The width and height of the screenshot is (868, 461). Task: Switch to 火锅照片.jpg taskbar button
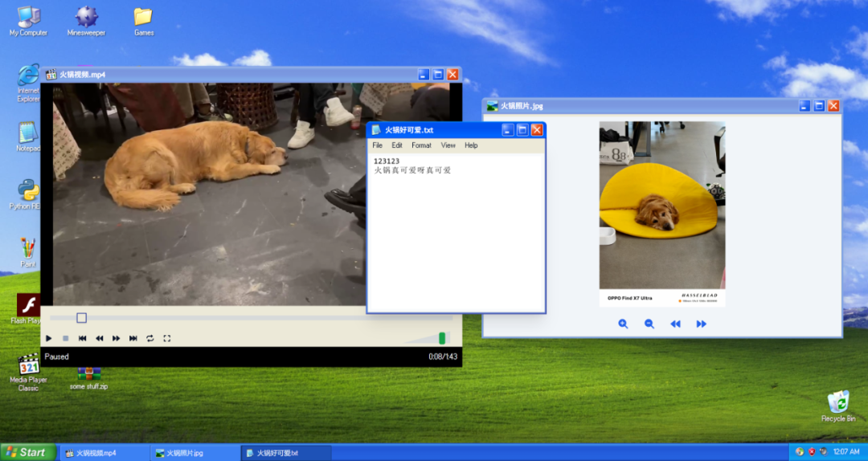point(194,453)
